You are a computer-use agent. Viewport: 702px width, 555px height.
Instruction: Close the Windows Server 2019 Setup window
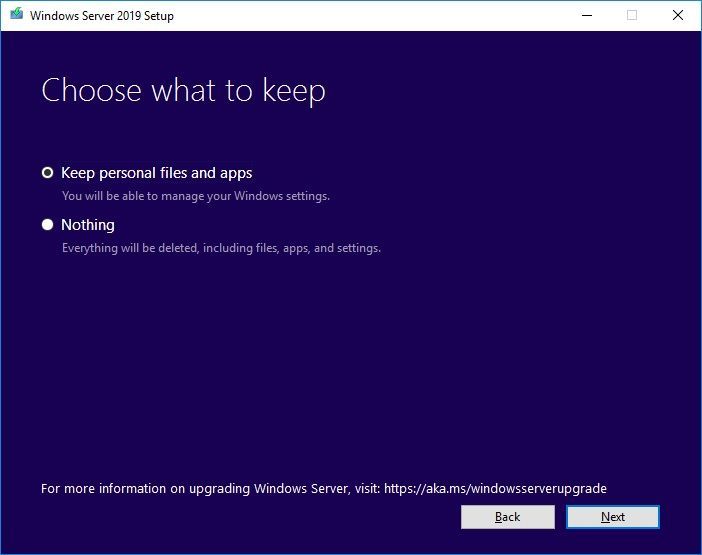pyautogui.click(x=678, y=15)
